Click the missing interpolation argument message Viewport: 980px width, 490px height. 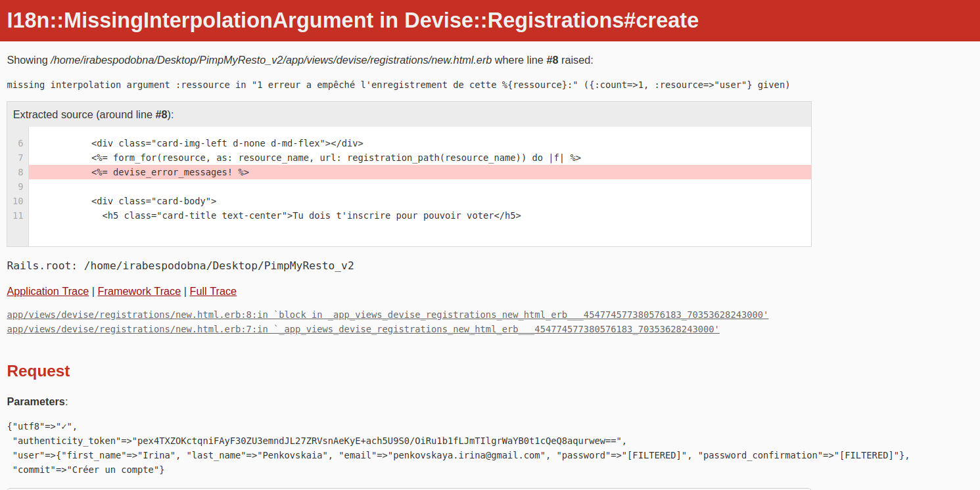coord(398,85)
